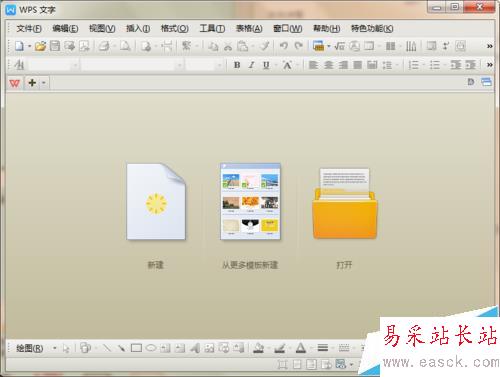Open the 视图(V) menu
The width and height of the screenshot is (500, 377).
(x=102, y=29)
